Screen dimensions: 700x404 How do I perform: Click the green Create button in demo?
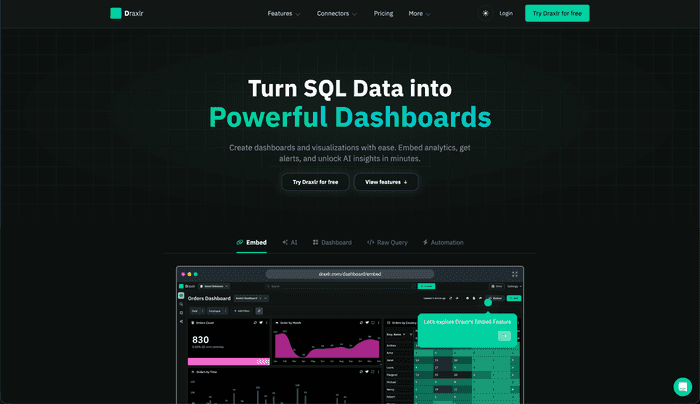click(x=426, y=286)
